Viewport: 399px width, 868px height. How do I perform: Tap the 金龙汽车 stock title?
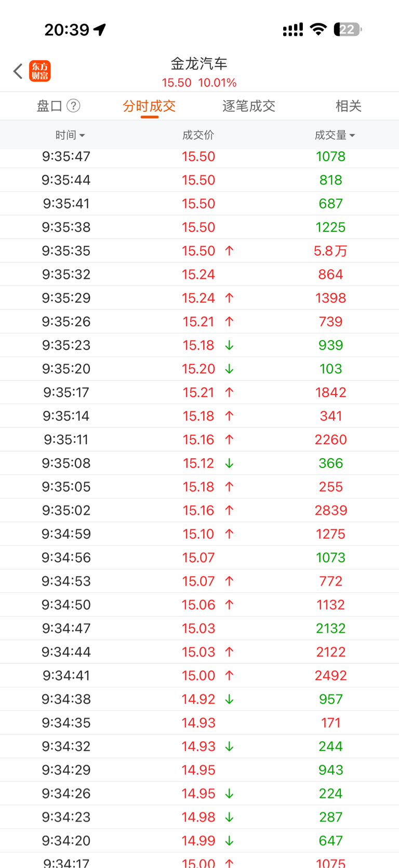coord(199,64)
